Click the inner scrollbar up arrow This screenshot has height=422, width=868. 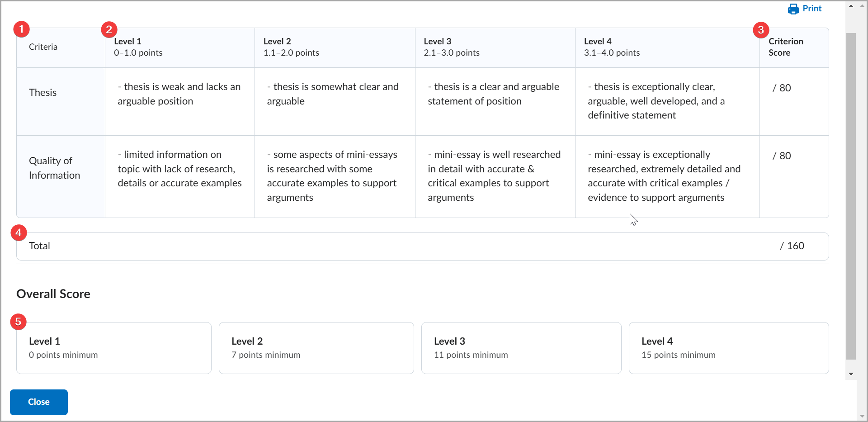[851, 6]
